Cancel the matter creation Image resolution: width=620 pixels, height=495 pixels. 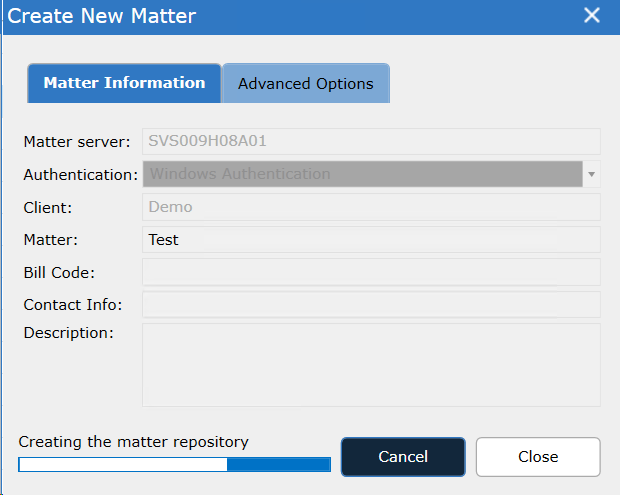403,457
